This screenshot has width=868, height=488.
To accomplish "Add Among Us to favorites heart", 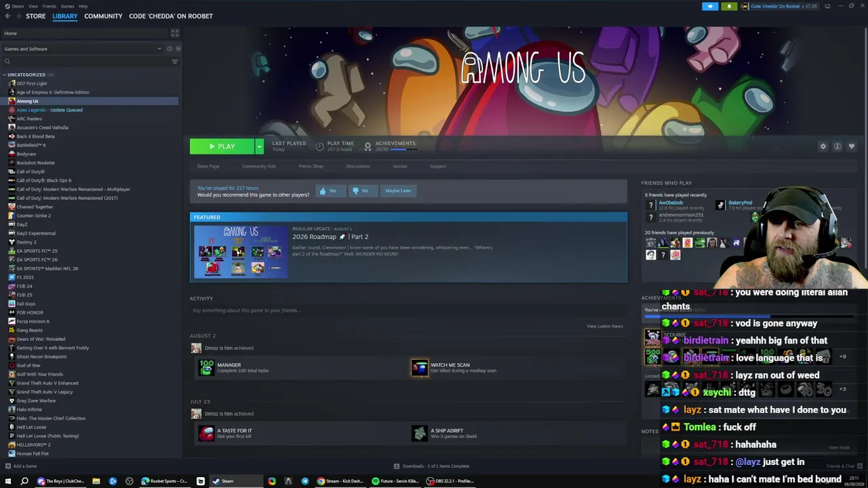I will (852, 146).
